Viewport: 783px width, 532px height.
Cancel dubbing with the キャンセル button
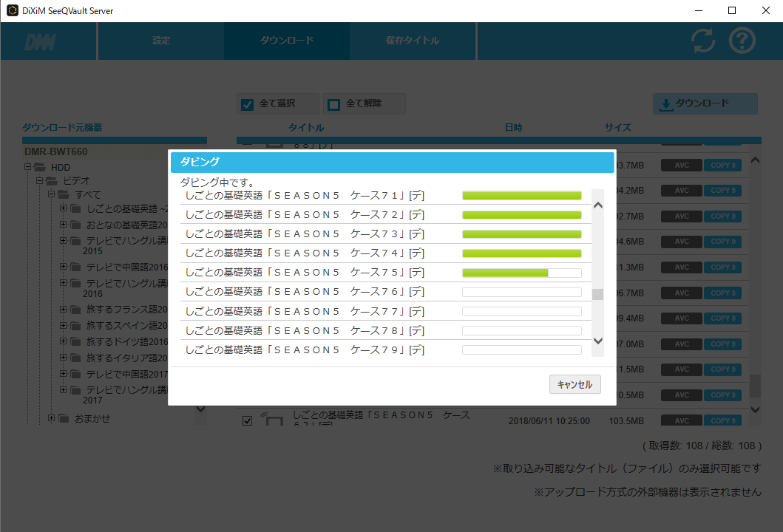point(574,385)
